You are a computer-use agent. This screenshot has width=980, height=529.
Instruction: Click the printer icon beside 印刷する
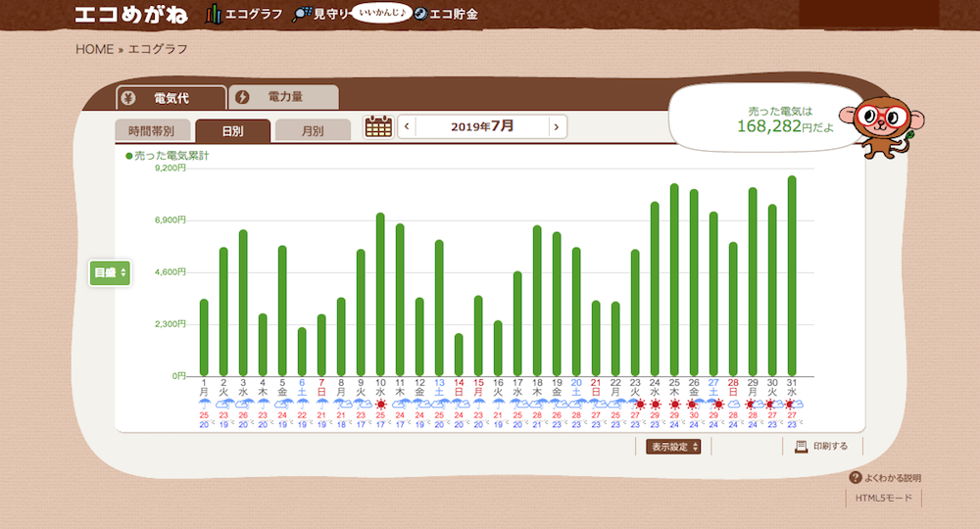[801, 447]
